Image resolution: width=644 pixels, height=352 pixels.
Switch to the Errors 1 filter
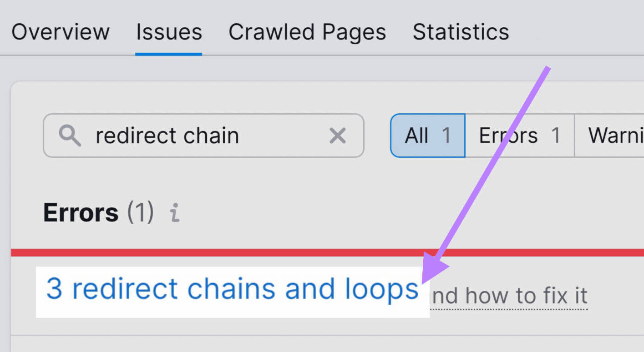click(x=520, y=135)
